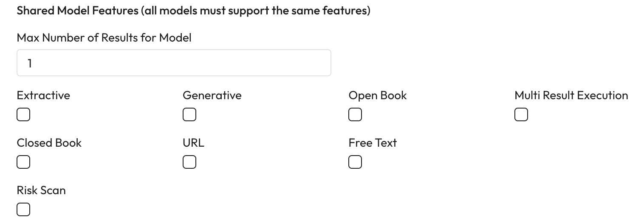
Task: Click the URL label text
Action: 193,143
